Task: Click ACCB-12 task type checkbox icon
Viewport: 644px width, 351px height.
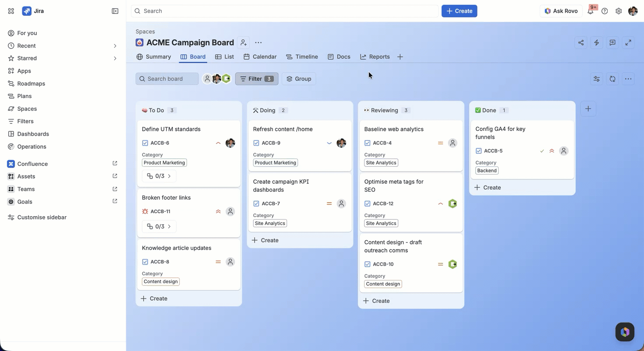Action: pyautogui.click(x=367, y=204)
